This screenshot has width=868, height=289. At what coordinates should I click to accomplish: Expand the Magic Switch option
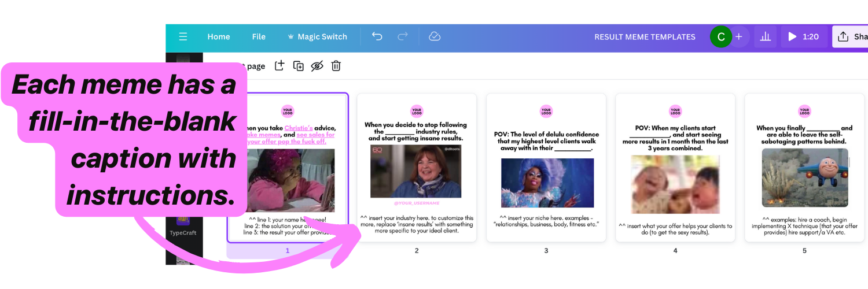317,37
